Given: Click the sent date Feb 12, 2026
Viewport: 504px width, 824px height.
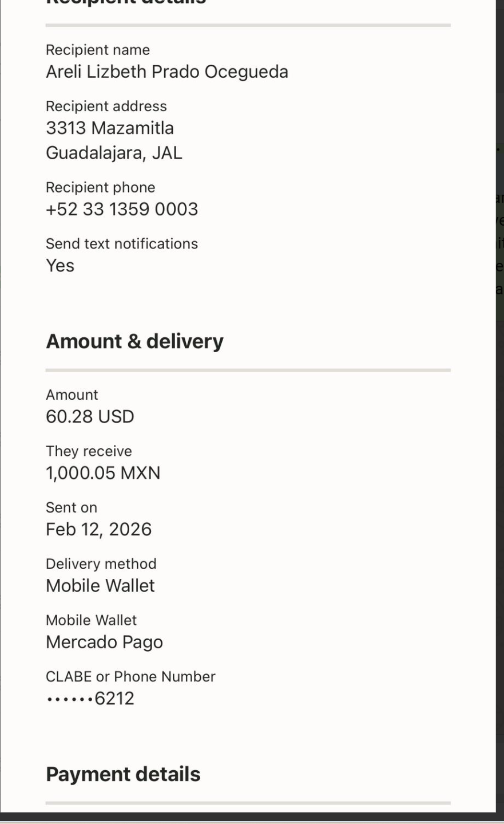Looking at the screenshot, I should 98,529.
